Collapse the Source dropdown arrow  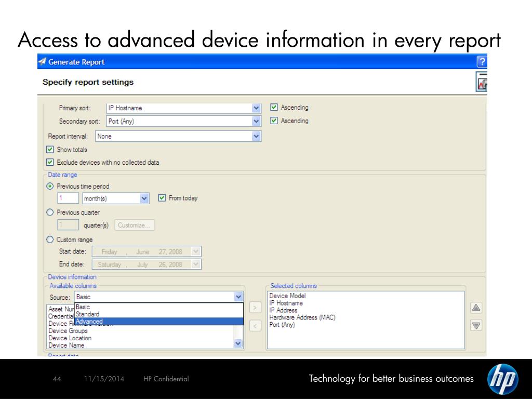(238, 297)
